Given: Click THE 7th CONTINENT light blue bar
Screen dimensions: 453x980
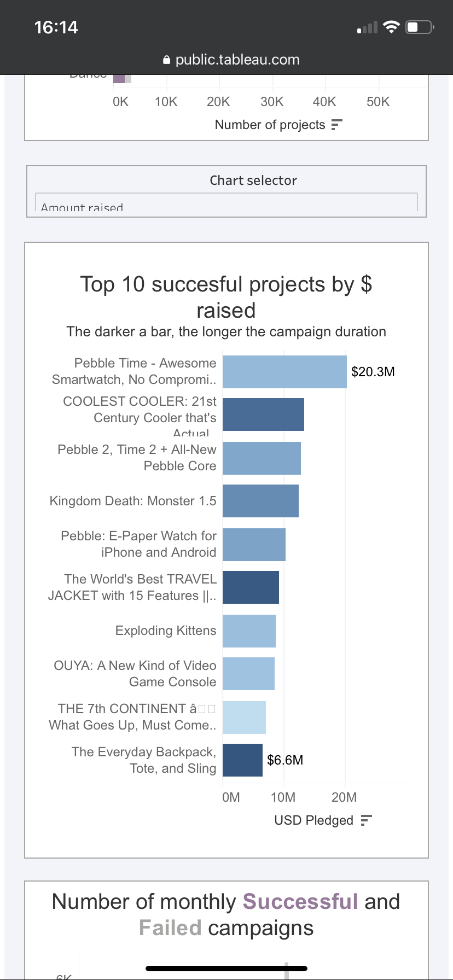Looking at the screenshot, I should [244, 717].
